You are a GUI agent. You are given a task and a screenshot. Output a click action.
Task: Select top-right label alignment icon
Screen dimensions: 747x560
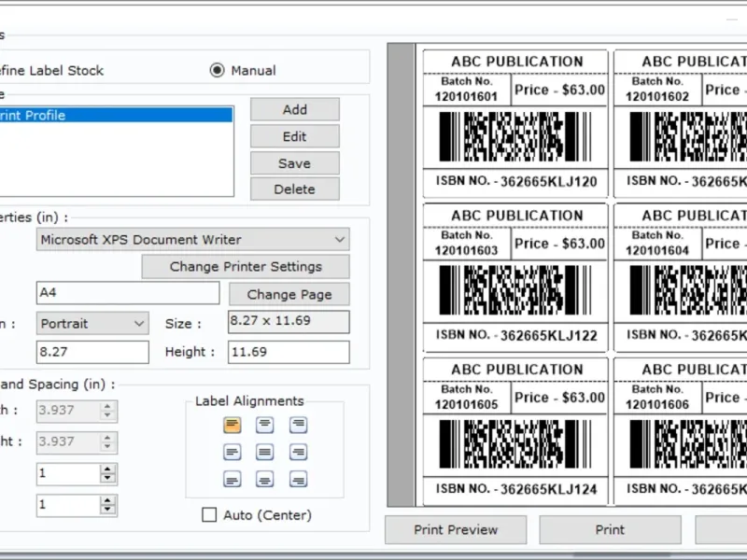298,425
